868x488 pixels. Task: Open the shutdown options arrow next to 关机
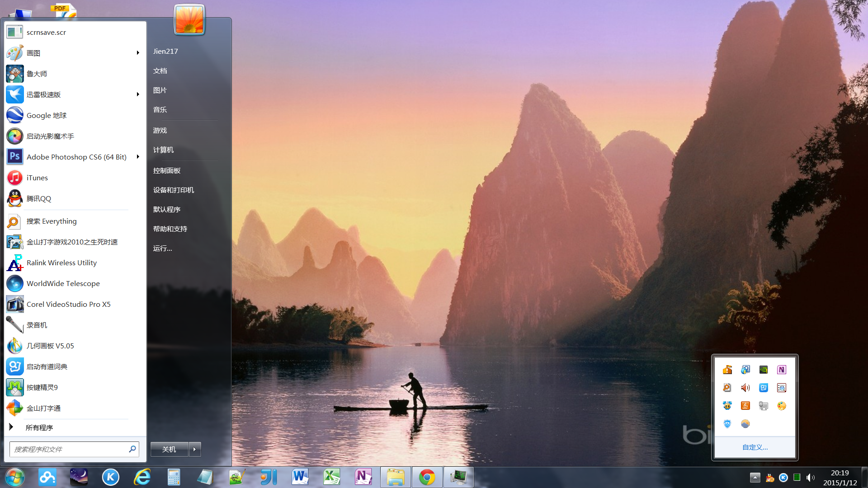click(195, 449)
